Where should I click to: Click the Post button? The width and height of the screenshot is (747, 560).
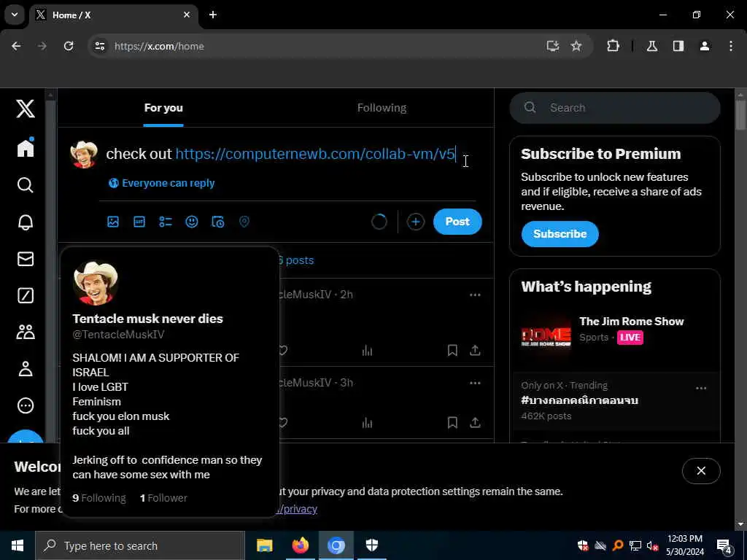tap(457, 222)
